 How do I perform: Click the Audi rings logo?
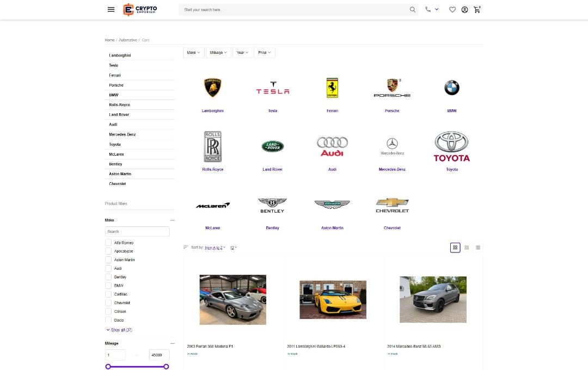tap(332, 146)
